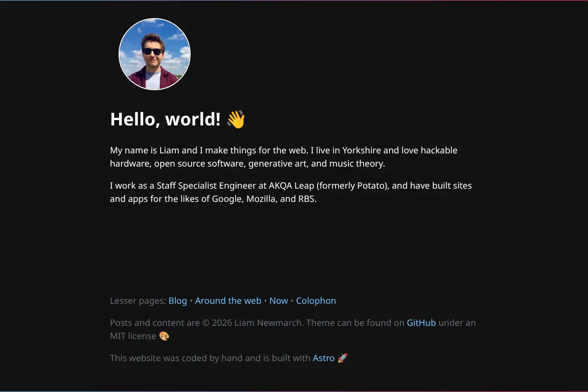Click the Lesser pages: label
Screen dimensions: 588x392
(138, 301)
